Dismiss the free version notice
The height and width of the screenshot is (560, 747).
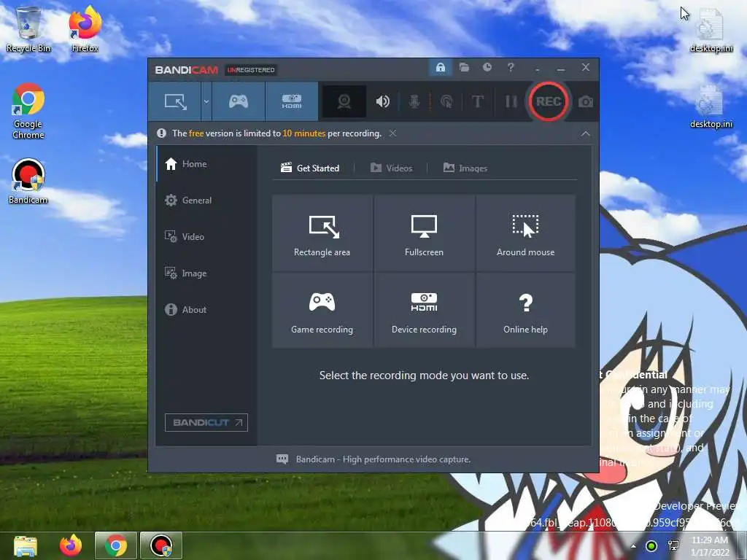coord(393,133)
